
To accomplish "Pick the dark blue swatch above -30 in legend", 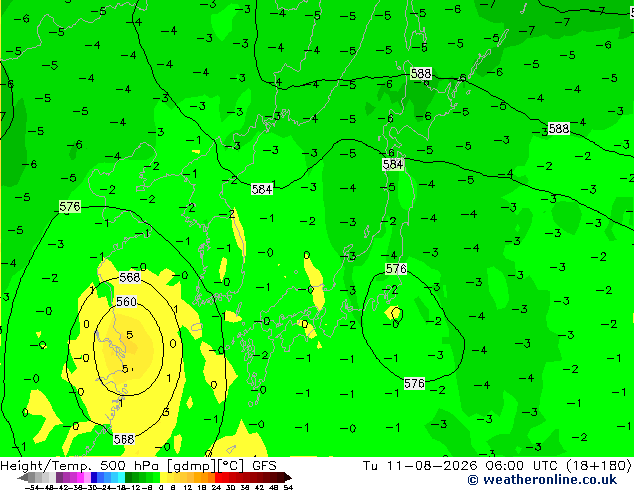I will pyautogui.click(x=94, y=477).
